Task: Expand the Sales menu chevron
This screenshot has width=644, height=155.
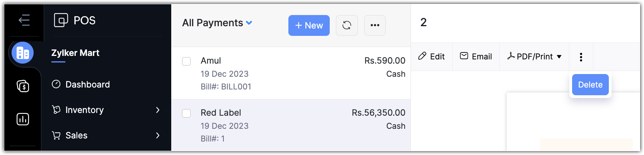Action: pos(158,135)
